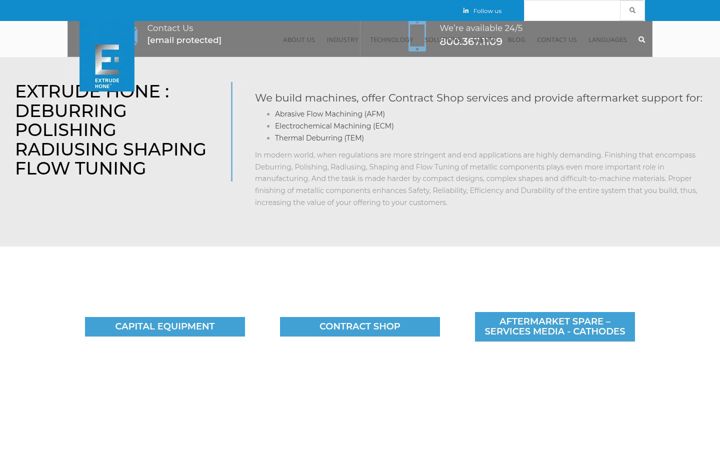This screenshot has width=720, height=450.
Task: Click the LinkedIn icon beside Follow us
Action: (x=466, y=11)
